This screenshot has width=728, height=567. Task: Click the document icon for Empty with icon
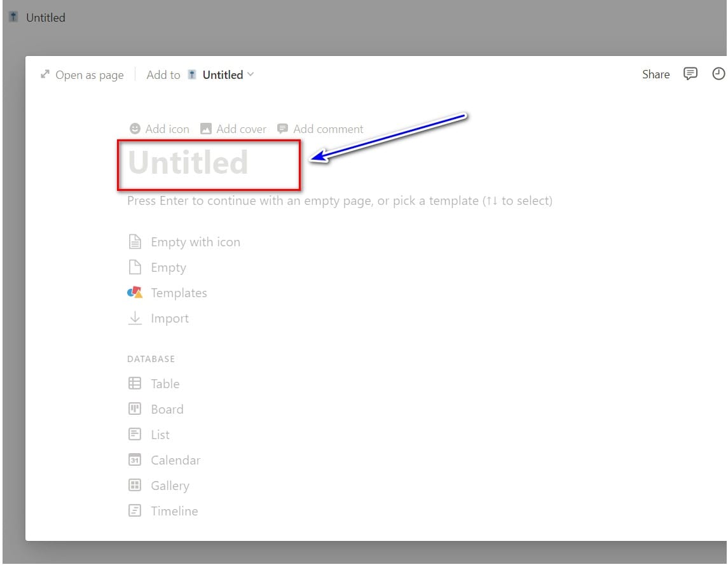[135, 242]
